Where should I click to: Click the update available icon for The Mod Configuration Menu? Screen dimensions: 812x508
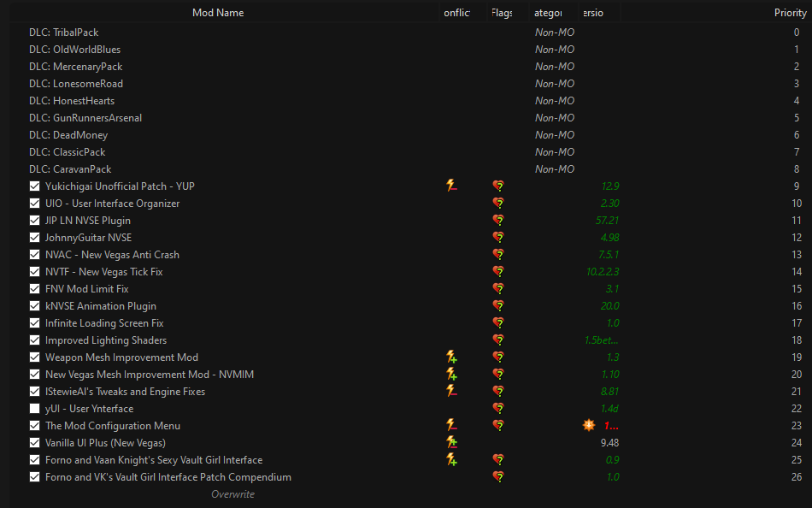point(588,425)
